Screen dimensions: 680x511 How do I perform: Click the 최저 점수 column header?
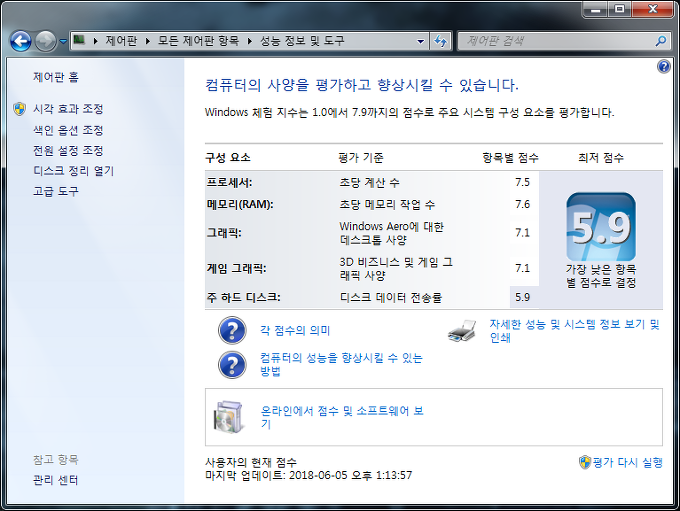point(601,157)
